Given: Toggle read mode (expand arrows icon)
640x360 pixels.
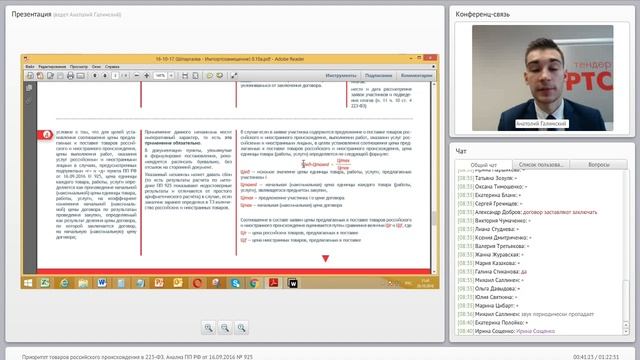Looking at the screenshot, I should (x=234, y=76).
